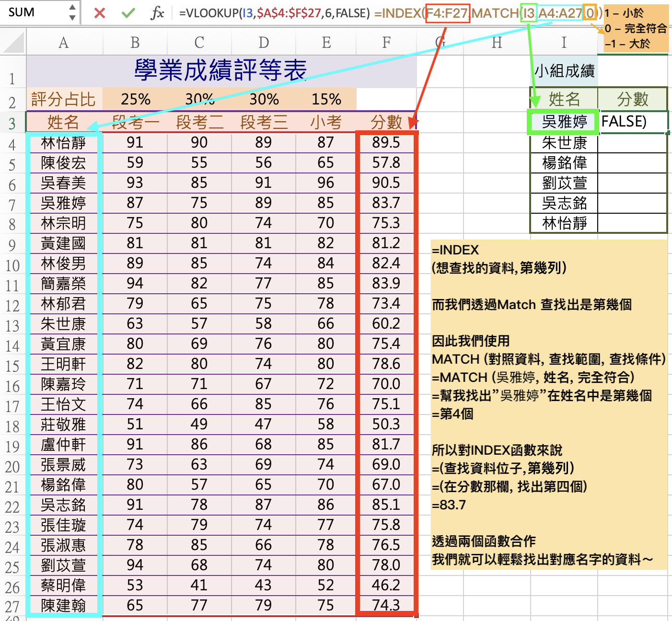Viewport: 672px width, 621px height.
Task: Click the 段考三 header cell
Action: 264,122
